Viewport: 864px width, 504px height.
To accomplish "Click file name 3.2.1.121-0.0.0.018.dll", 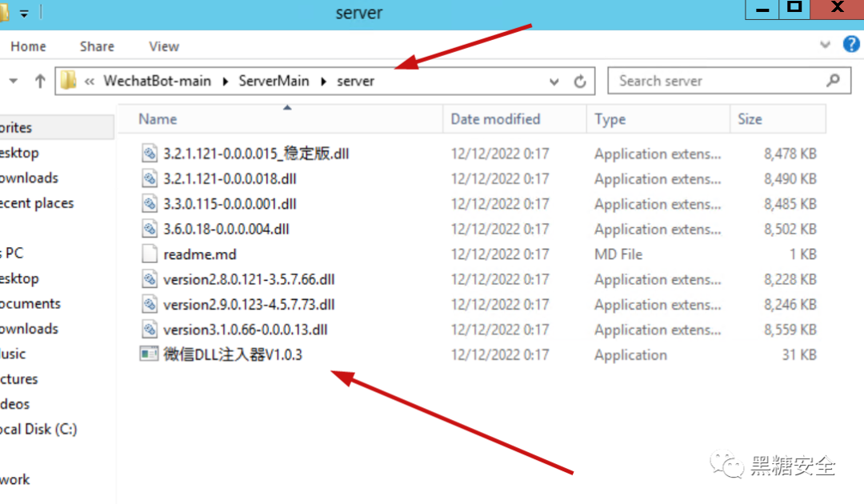I will point(230,178).
